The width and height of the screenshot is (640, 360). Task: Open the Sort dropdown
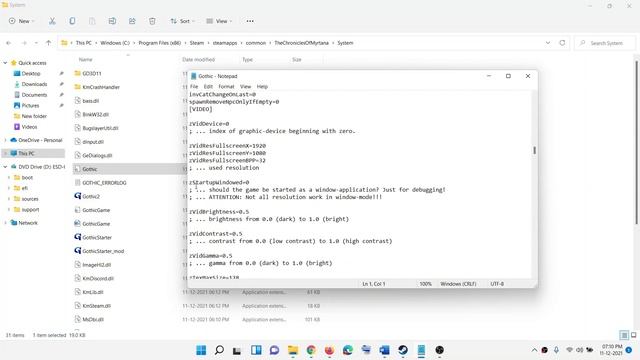[182, 21]
